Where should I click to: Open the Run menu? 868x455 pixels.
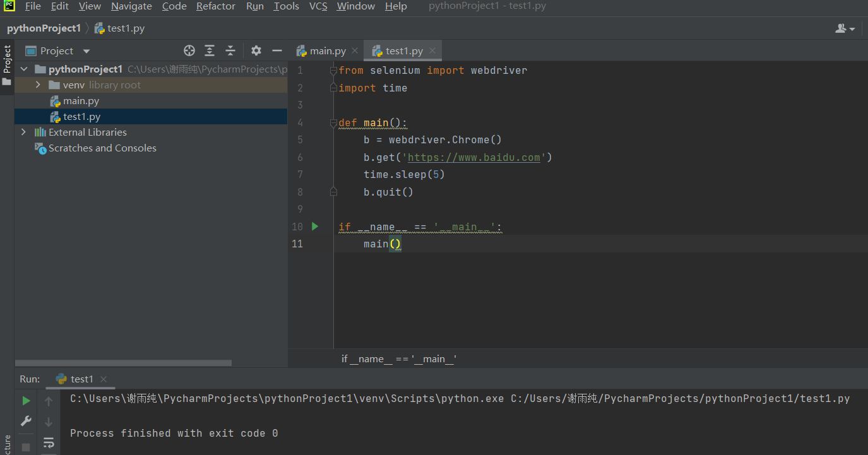click(255, 6)
